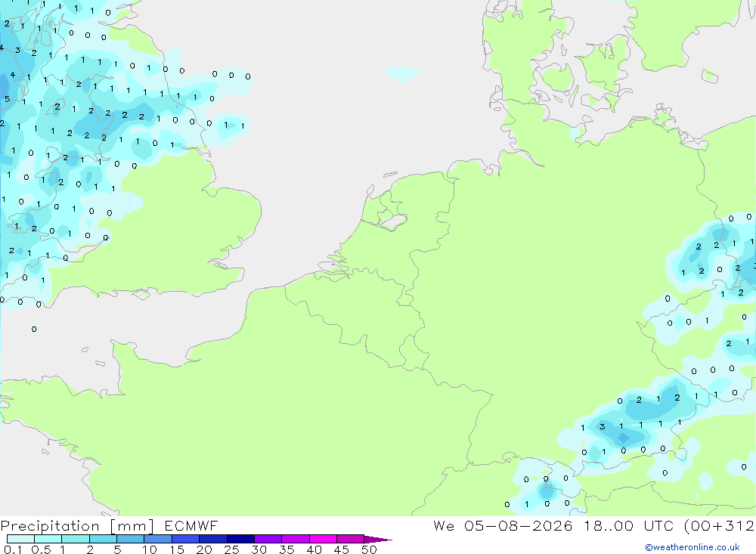Select the '30' legend scale label

point(259,549)
